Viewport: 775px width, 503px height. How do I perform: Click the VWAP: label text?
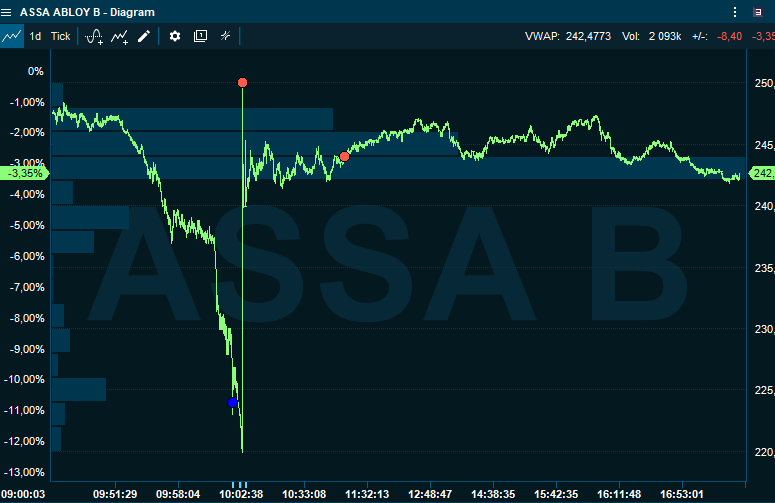(542, 36)
